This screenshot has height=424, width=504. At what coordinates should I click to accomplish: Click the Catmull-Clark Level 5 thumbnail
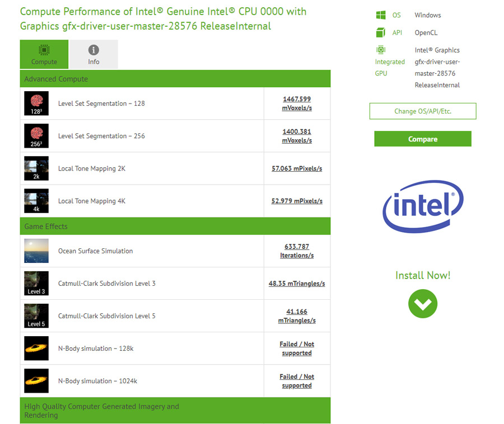point(36,315)
